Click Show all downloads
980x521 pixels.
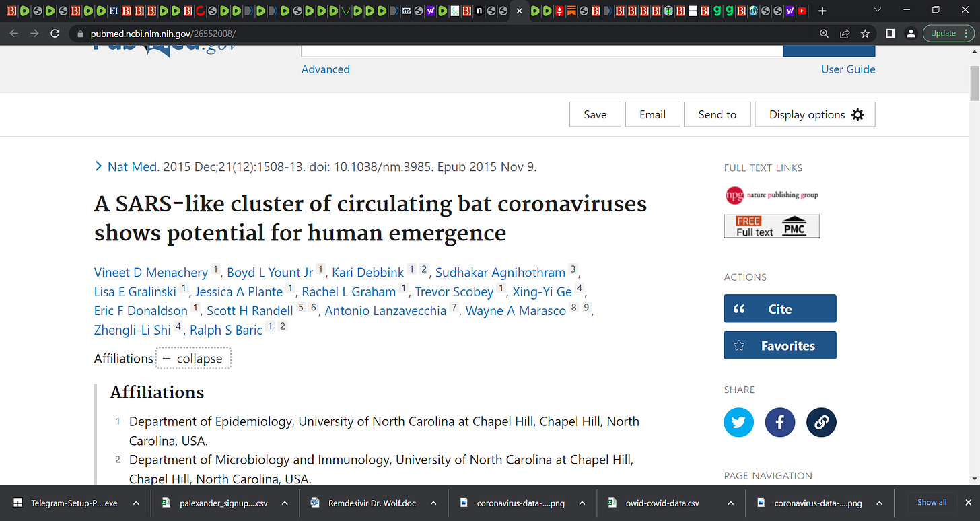coord(932,503)
